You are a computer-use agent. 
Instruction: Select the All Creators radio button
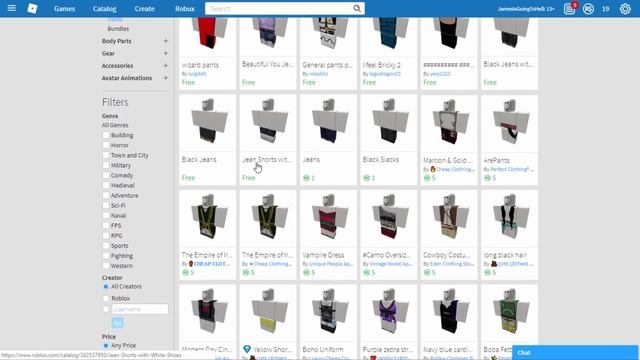click(x=106, y=287)
